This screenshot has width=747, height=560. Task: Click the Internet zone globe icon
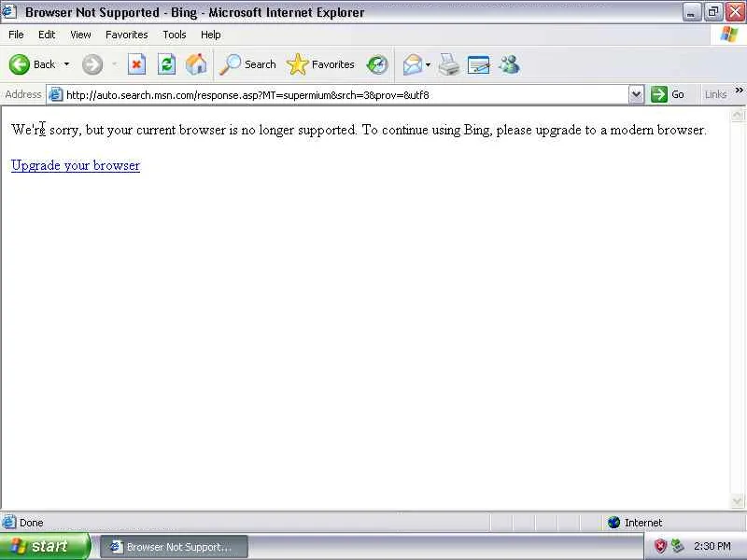click(614, 523)
